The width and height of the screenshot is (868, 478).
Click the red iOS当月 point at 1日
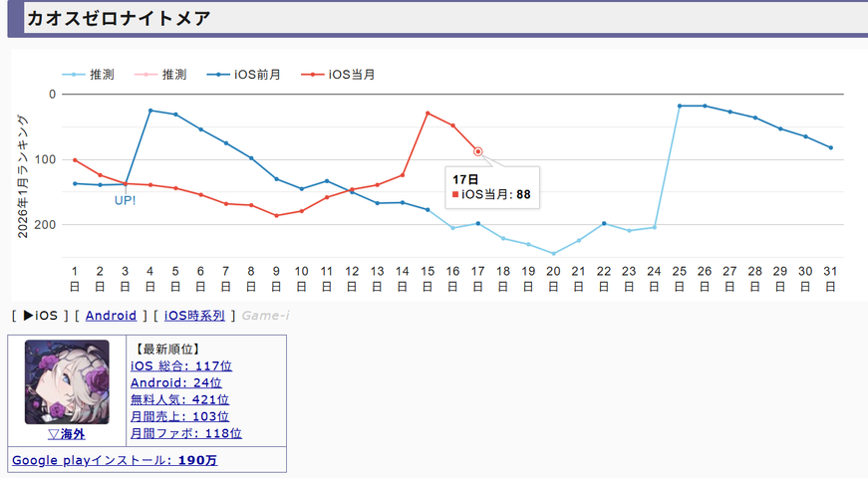coord(75,160)
